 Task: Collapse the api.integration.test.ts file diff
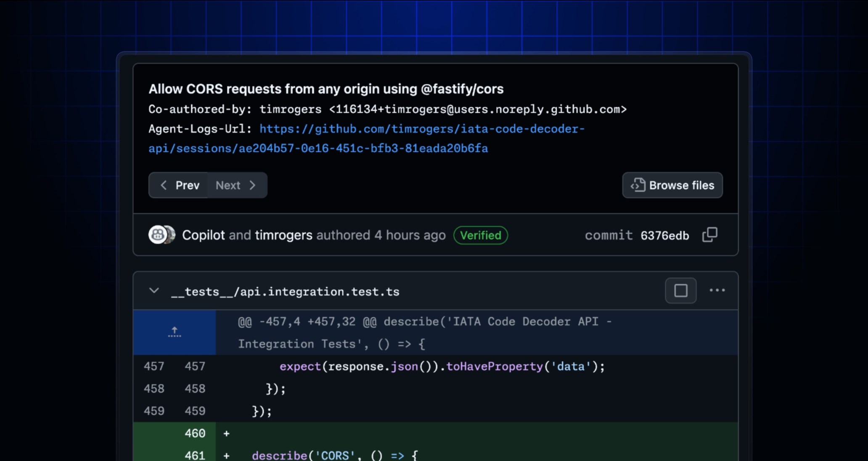click(x=154, y=291)
